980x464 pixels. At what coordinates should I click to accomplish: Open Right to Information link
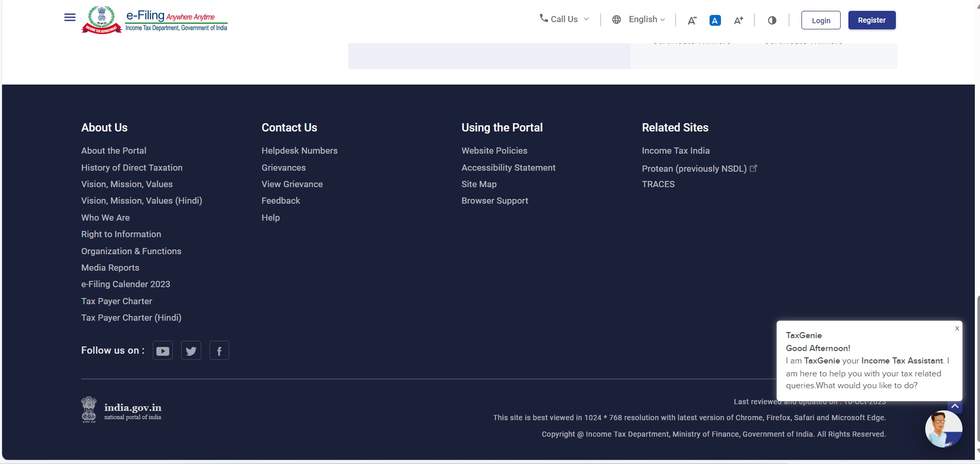[121, 234]
